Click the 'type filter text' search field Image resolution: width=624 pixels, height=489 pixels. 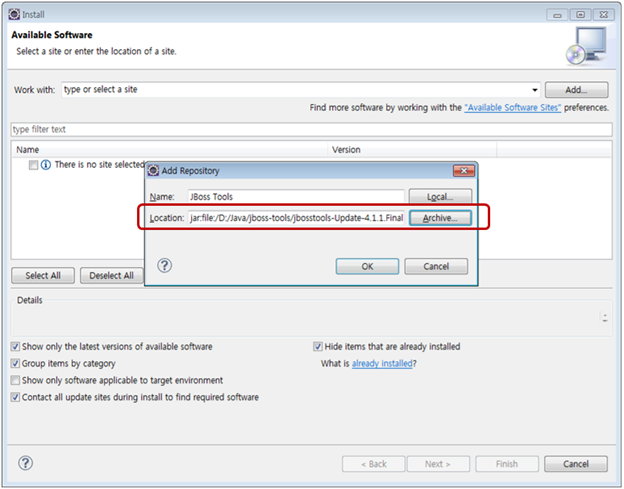pyautogui.click(x=310, y=130)
